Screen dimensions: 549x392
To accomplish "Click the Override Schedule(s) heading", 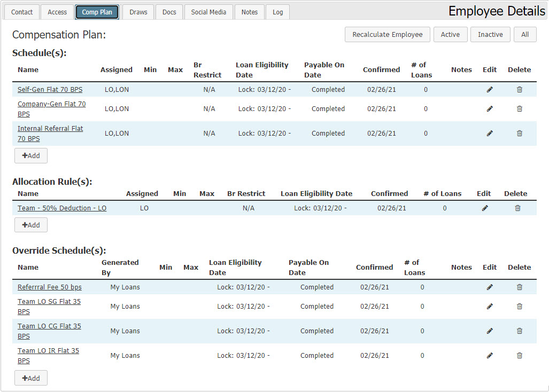I will [59, 250].
